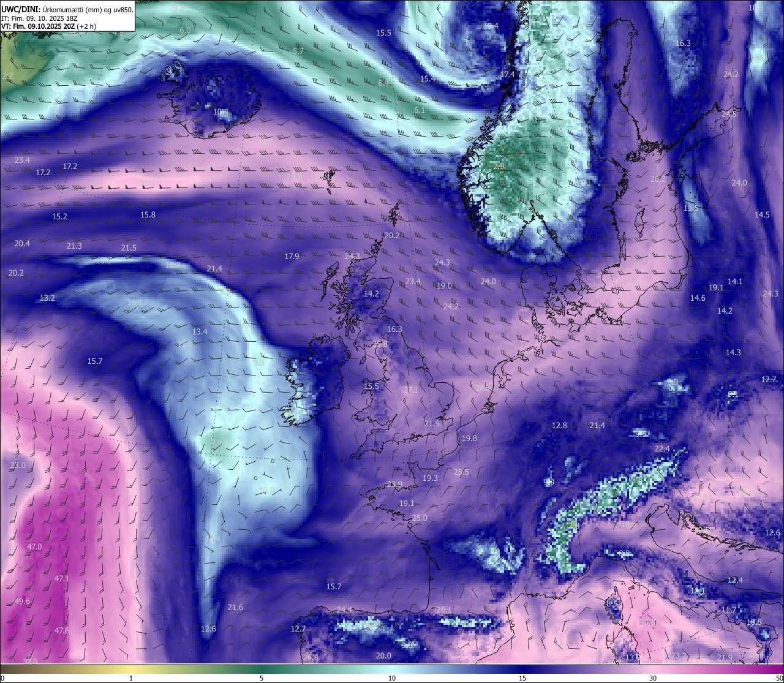The height and width of the screenshot is (683, 784).
Task: Click the 19.8 value in the Channel
Action: tap(469, 438)
